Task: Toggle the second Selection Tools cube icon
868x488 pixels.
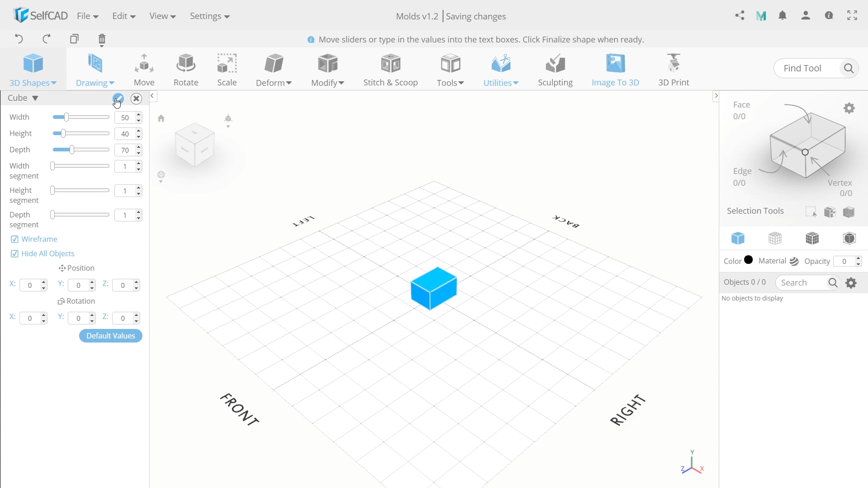Action: point(830,212)
